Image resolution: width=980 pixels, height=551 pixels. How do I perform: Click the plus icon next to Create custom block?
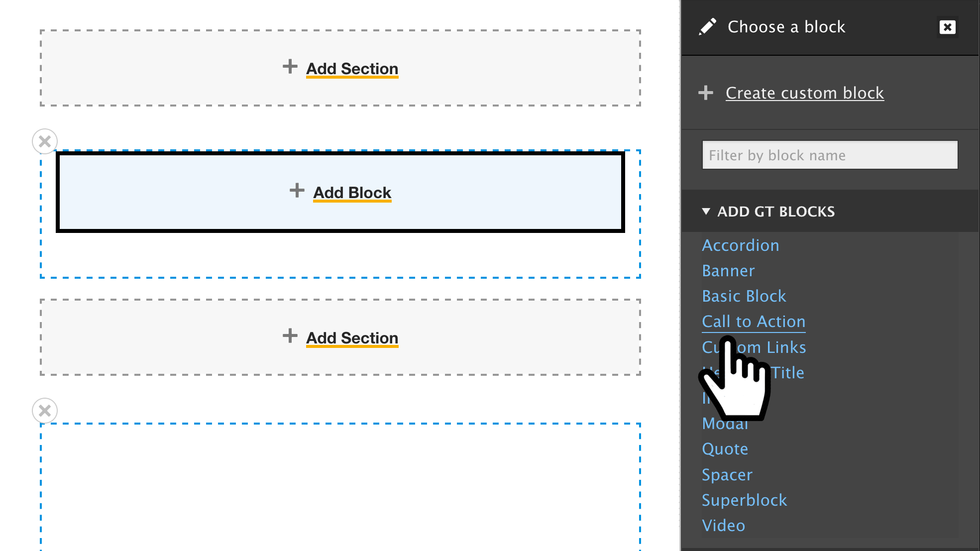pyautogui.click(x=706, y=93)
